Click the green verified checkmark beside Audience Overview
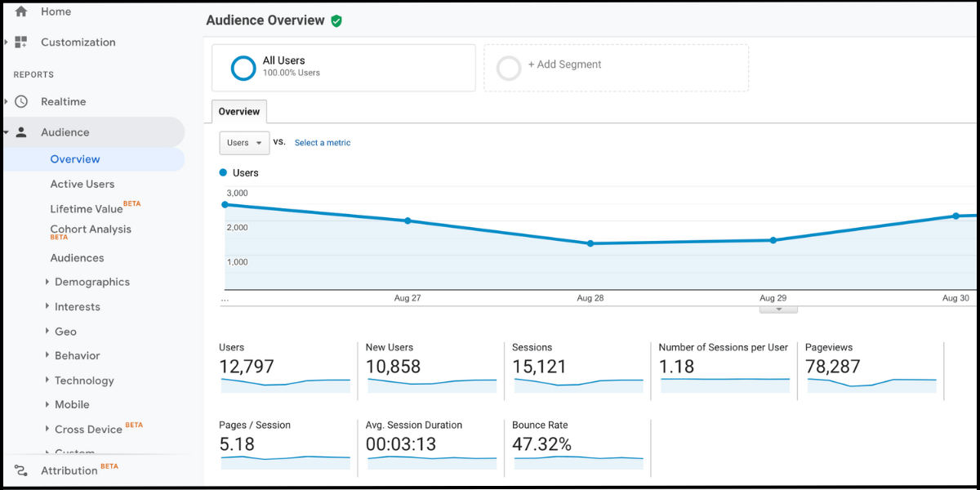 click(x=336, y=20)
